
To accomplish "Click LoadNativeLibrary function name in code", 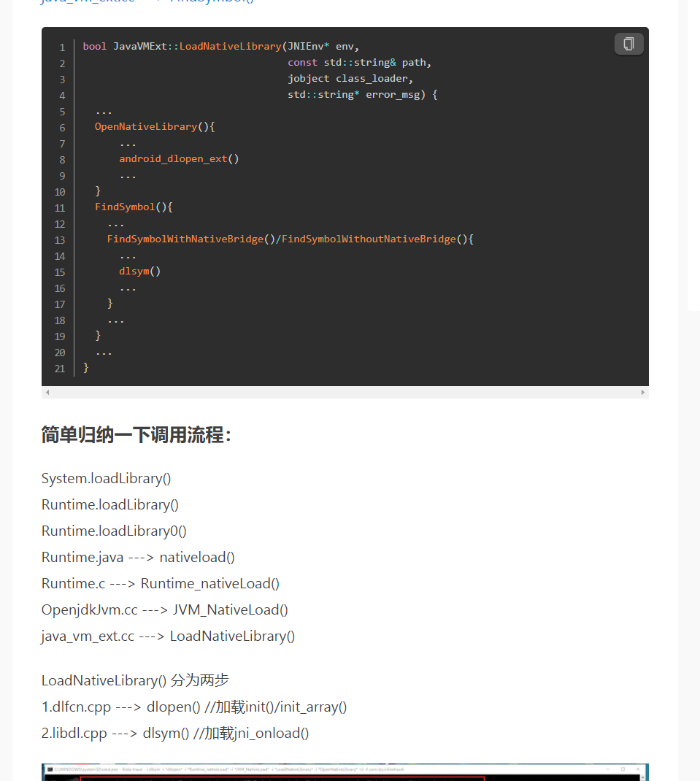I will [230, 46].
